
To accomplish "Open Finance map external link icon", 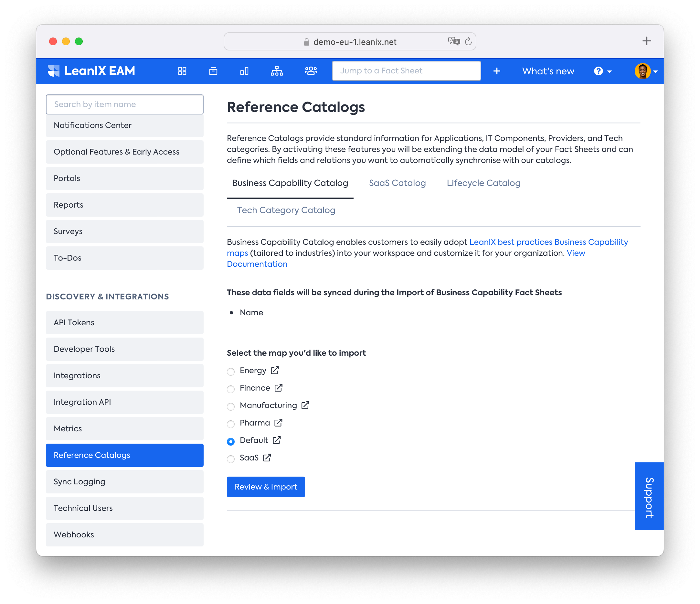I will point(278,388).
